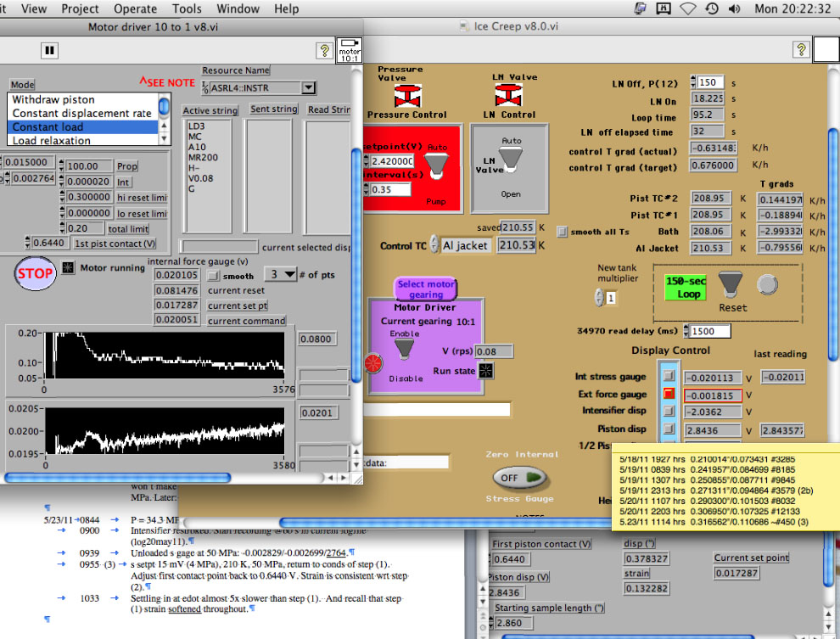Viewport: 840px width, 639px height.
Task: Open context help in Ice Creep window
Action: [799, 50]
